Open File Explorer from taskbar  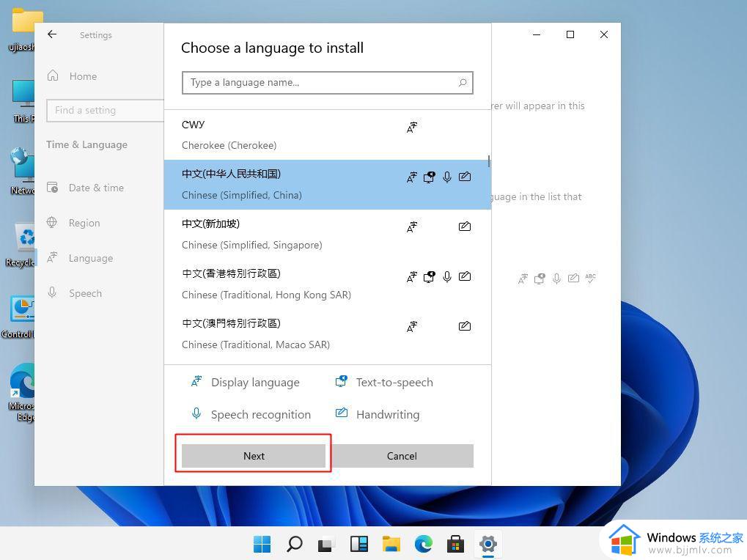tap(391, 544)
